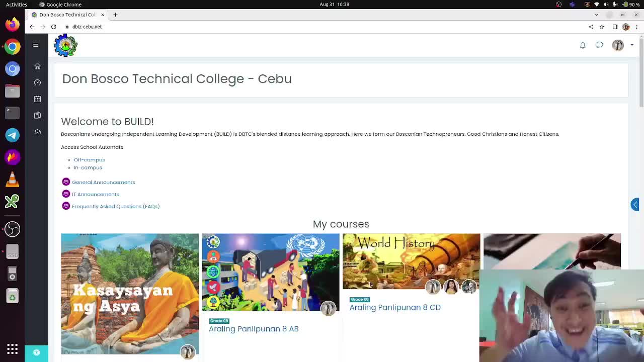Toggle the Moodle side navigation hamburger menu
The width and height of the screenshot is (644, 362).
click(36, 45)
